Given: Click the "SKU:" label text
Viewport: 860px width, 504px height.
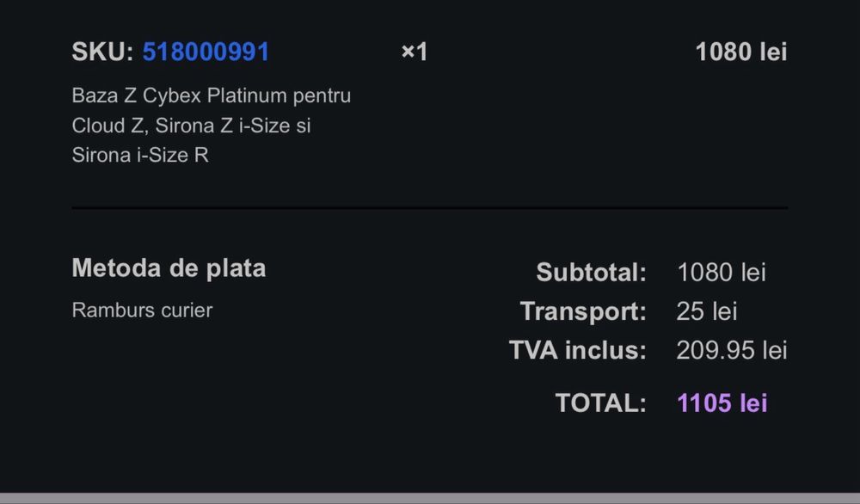Looking at the screenshot, I should 102,52.
